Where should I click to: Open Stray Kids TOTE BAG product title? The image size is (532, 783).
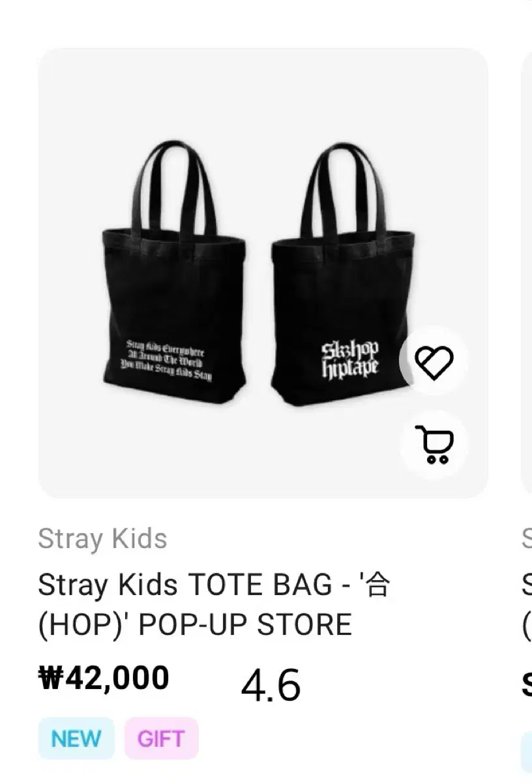click(214, 604)
